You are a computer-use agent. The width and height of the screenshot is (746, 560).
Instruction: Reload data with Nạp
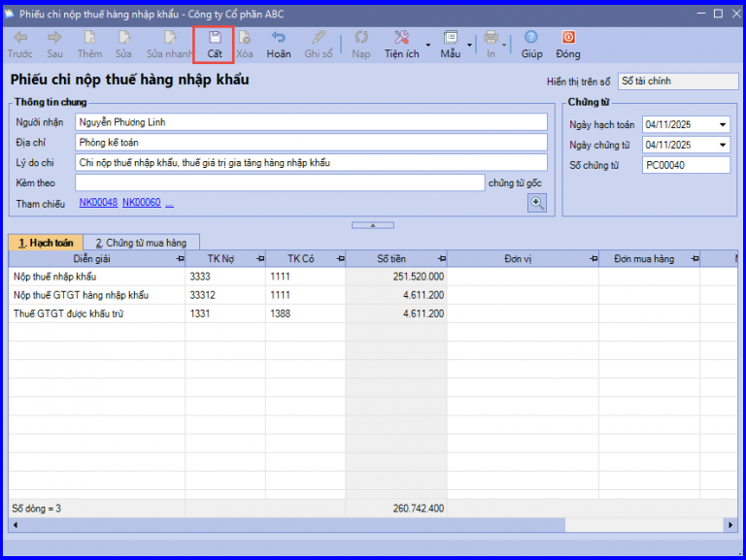tap(361, 45)
